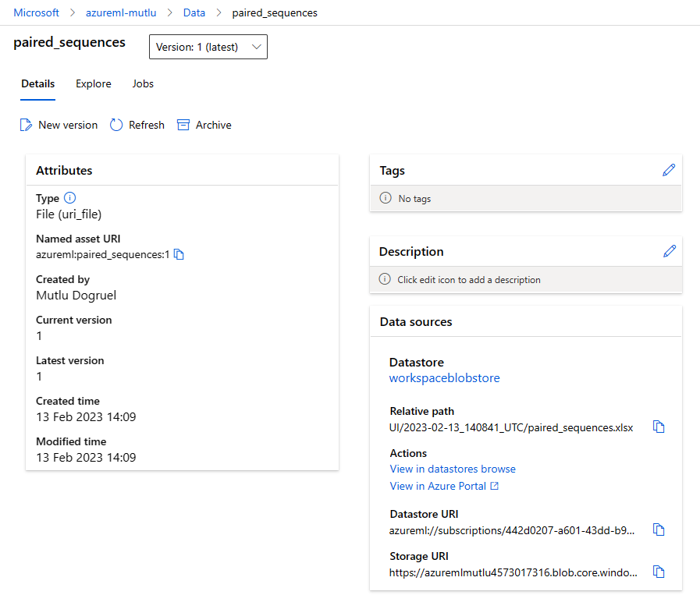
Task: Click the relative path paired_sequences.xlsx text
Action: [x=510, y=427]
